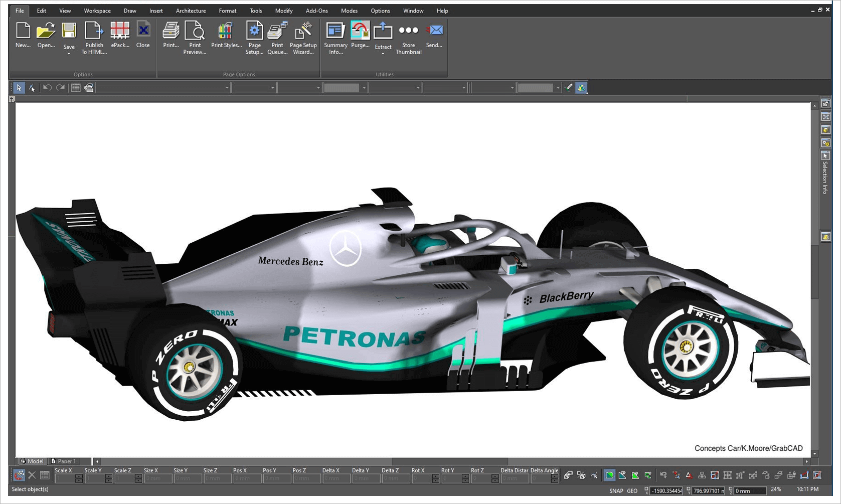Expand the Save button dropdown arrow
The height and width of the screenshot is (504, 841).
(69, 54)
